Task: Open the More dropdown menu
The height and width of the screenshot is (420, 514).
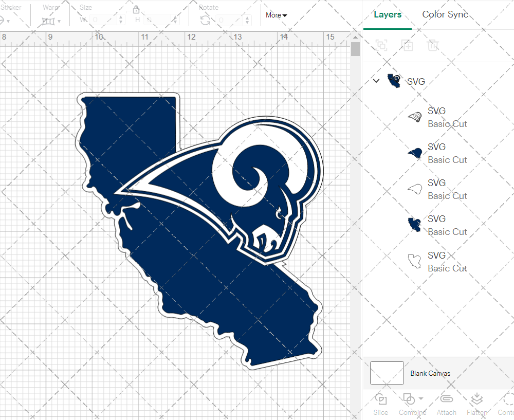Action: pyautogui.click(x=276, y=15)
